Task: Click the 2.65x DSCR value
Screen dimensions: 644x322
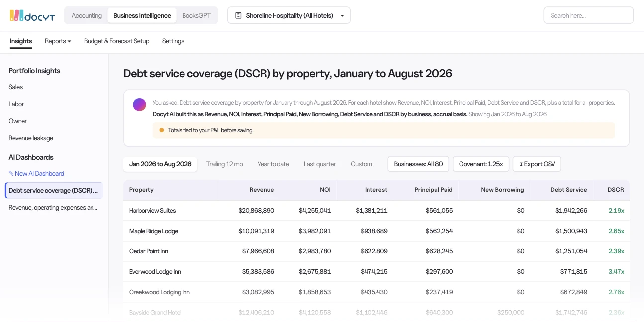Action: [616, 231]
